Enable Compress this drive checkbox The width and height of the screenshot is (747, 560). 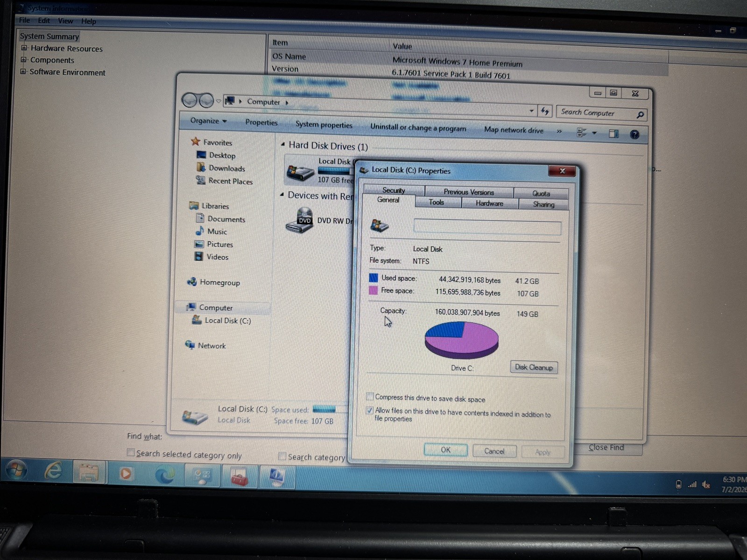[370, 397]
